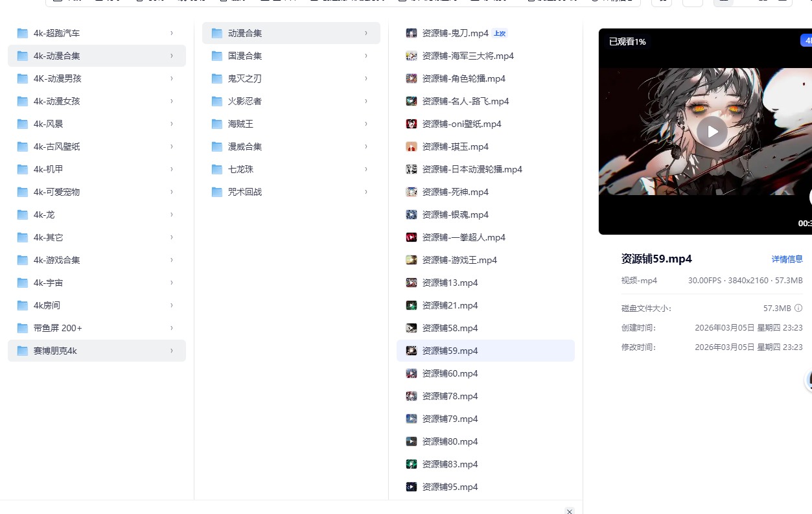Click the chevron beside 七龙珠
Viewport: 812px width, 514px height.
pyautogui.click(x=366, y=169)
